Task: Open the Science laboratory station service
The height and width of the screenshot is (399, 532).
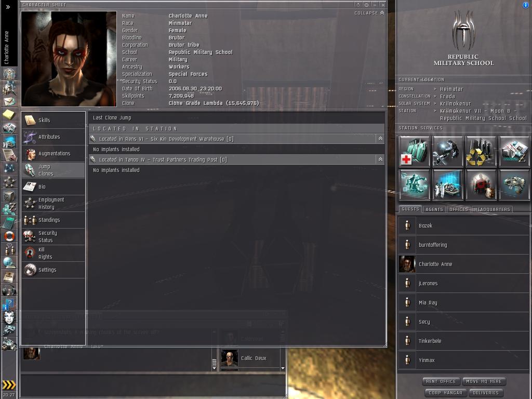Action: pos(447,184)
